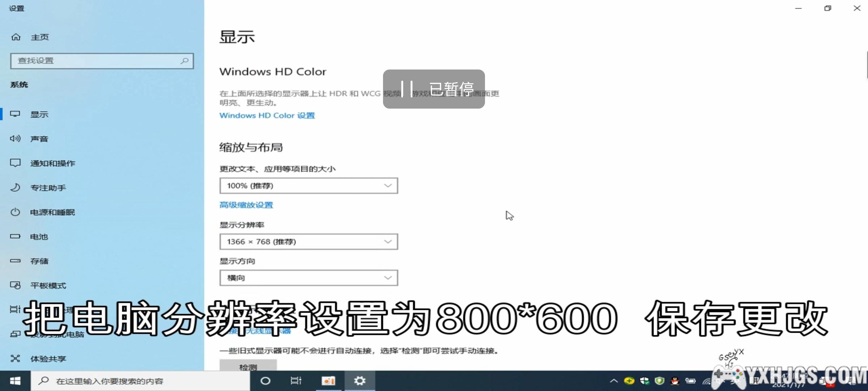Image resolution: width=868 pixels, height=391 pixels.
Task: Click the Windows Start button
Action: tap(15, 381)
